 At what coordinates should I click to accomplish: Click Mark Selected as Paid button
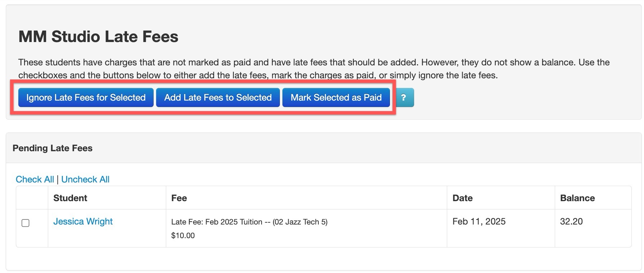336,98
